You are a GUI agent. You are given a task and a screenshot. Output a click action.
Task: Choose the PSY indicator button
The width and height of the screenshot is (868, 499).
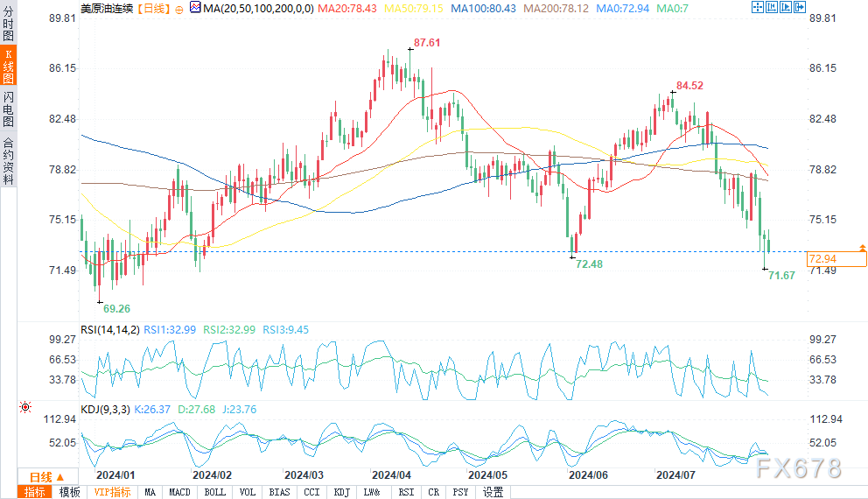[460, 492]
